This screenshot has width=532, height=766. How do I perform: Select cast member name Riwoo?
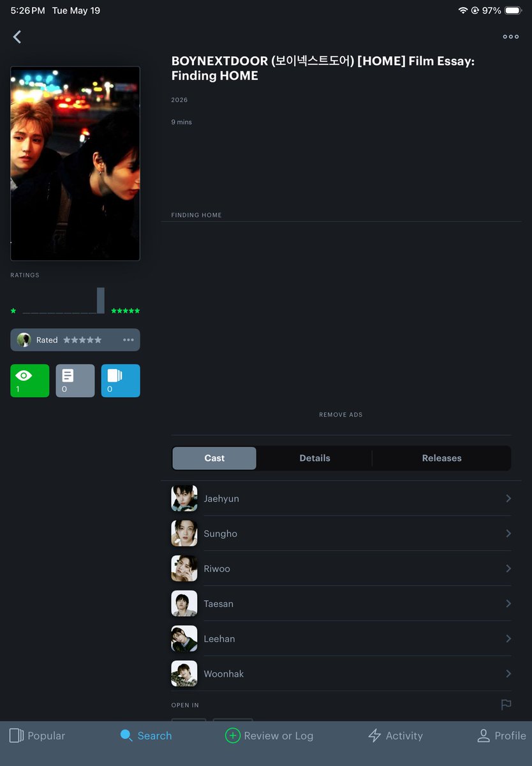(x=217, y=569)
